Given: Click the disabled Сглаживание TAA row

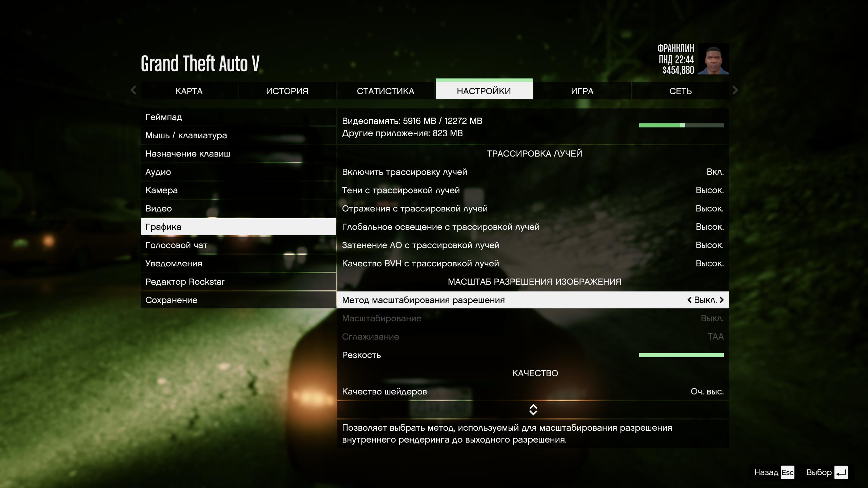Looking at the screenshot, I should (x=533, y=337).
